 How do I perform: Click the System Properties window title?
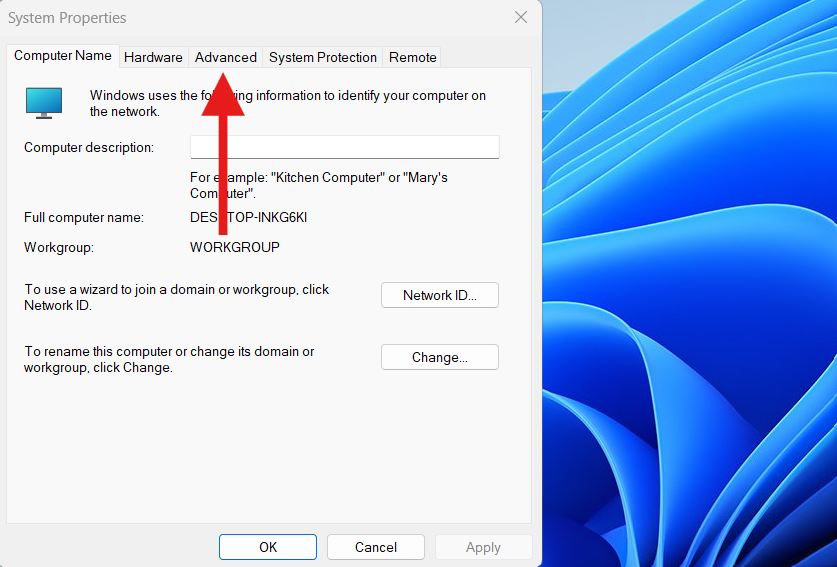click(67, 18)
